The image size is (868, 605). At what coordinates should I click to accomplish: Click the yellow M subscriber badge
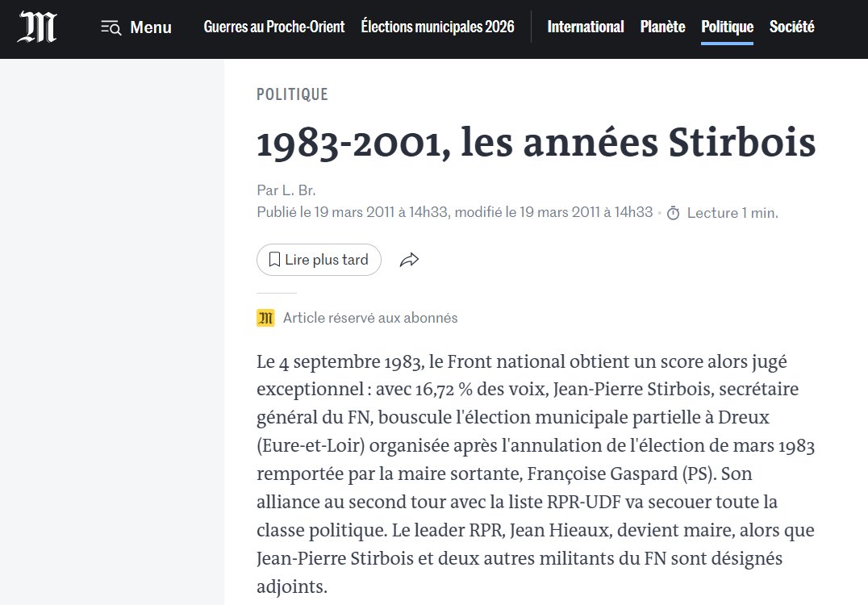(x=265, y=317)
